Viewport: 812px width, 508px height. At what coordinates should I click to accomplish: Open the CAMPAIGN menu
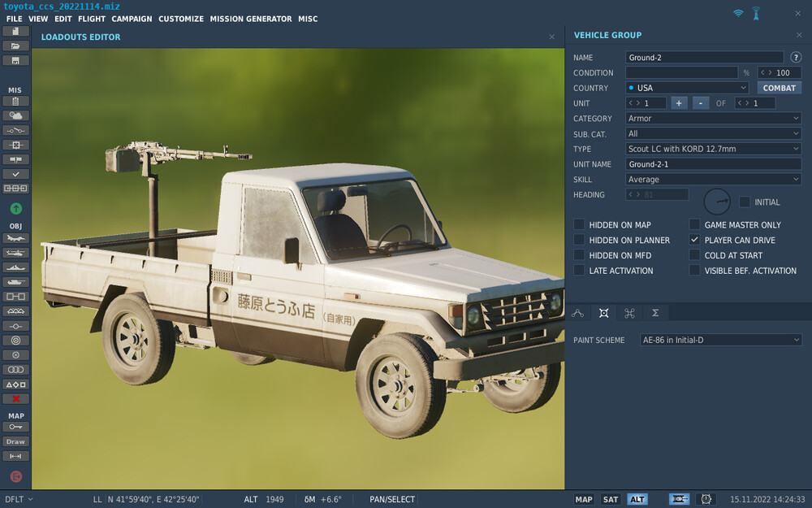click(132, 19)
